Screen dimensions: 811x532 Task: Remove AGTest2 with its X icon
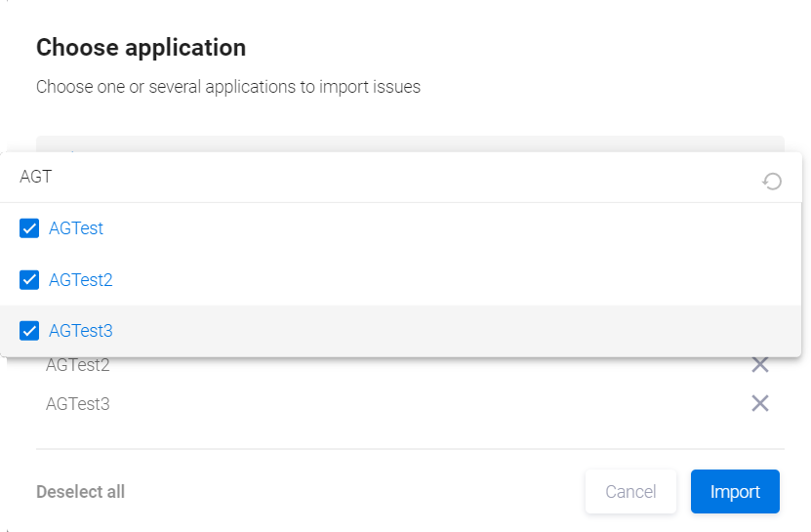759,365
